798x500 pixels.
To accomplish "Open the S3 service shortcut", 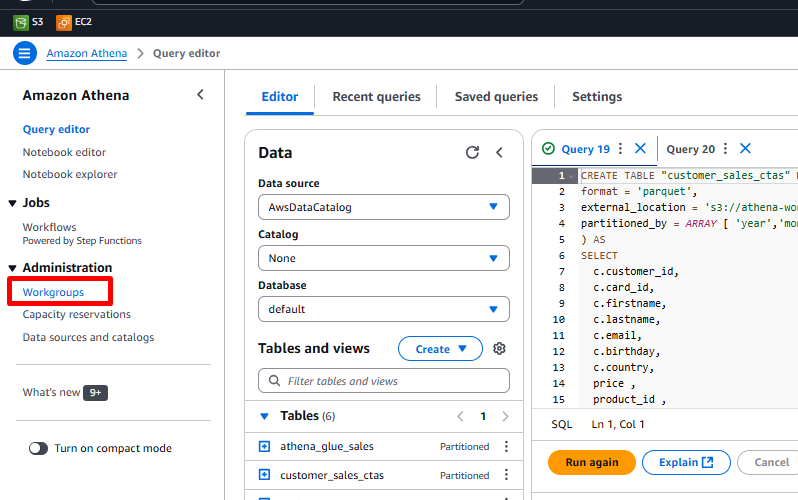I will pos(29,21).
